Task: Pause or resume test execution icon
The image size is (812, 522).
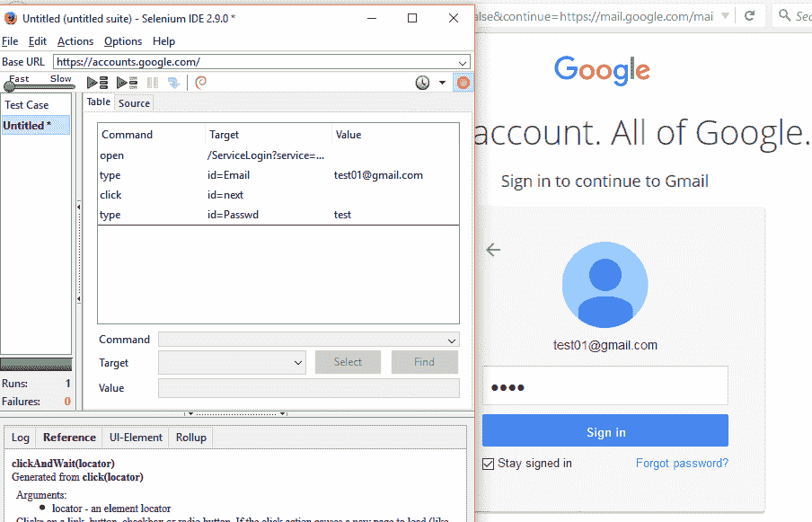Action: 153,83
